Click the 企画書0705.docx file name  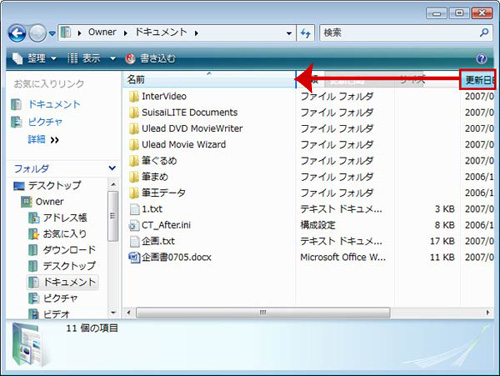click(x=177, y=257)
